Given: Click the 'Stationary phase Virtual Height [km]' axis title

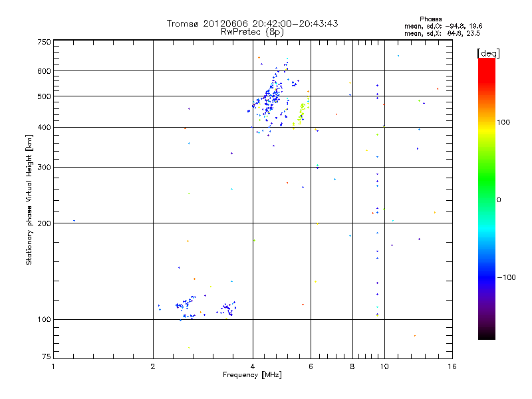Looking at the screenshot, I should [x=29, y=199].
